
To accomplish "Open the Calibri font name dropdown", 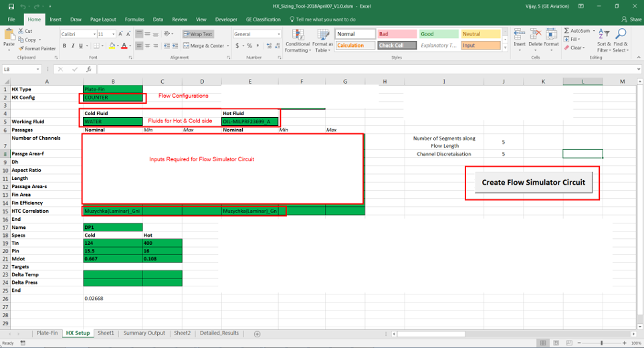I will (94, 34).
